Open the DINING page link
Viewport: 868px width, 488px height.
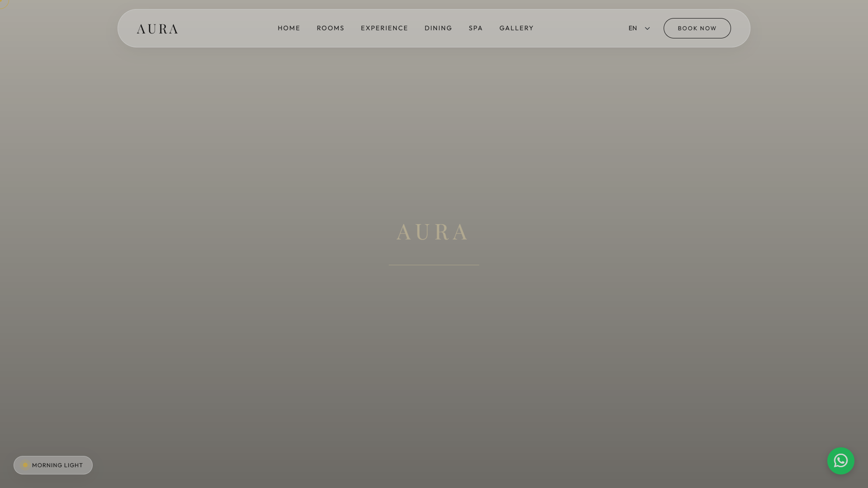point(438,28)
